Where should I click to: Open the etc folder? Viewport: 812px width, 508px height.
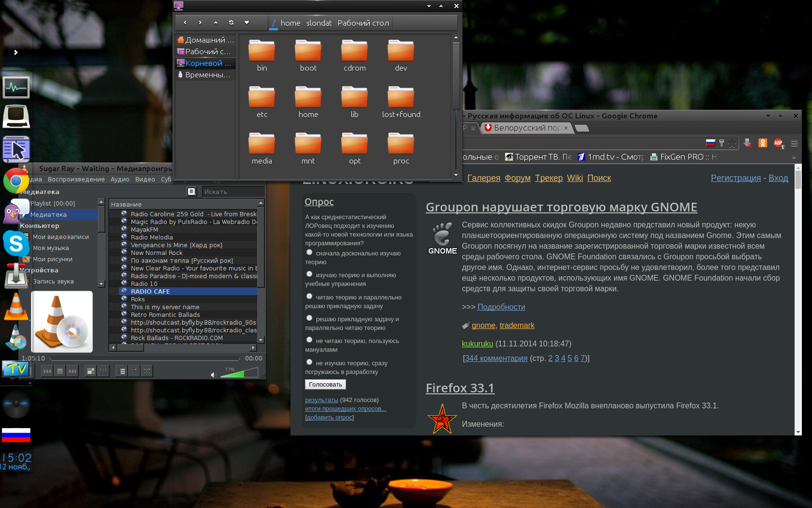[262, 102]
